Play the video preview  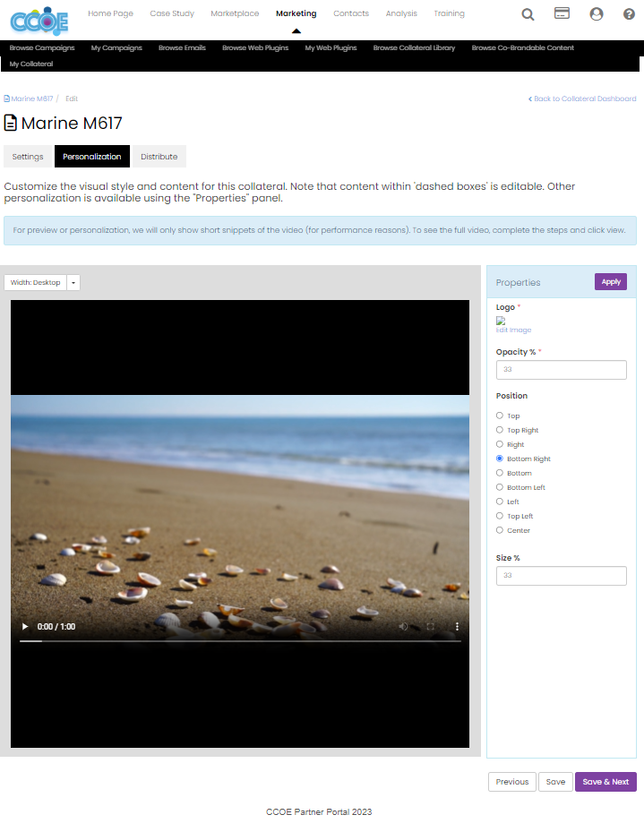[24, 627]
